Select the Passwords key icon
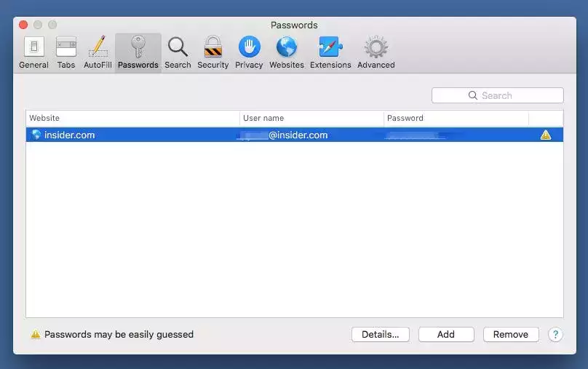This screenshot has width=588, height=369. [138, 52]
